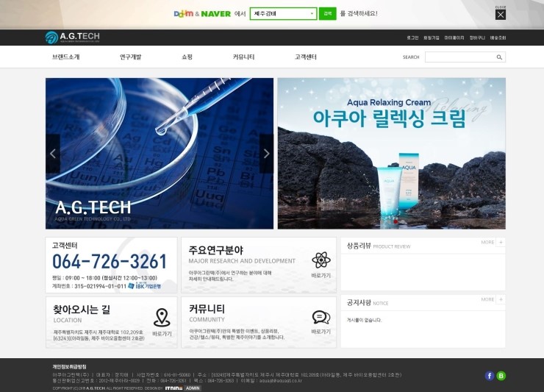
Task: Open the 찾아오시는 길 LOCATION card title
Action: (x=82, y=310)
